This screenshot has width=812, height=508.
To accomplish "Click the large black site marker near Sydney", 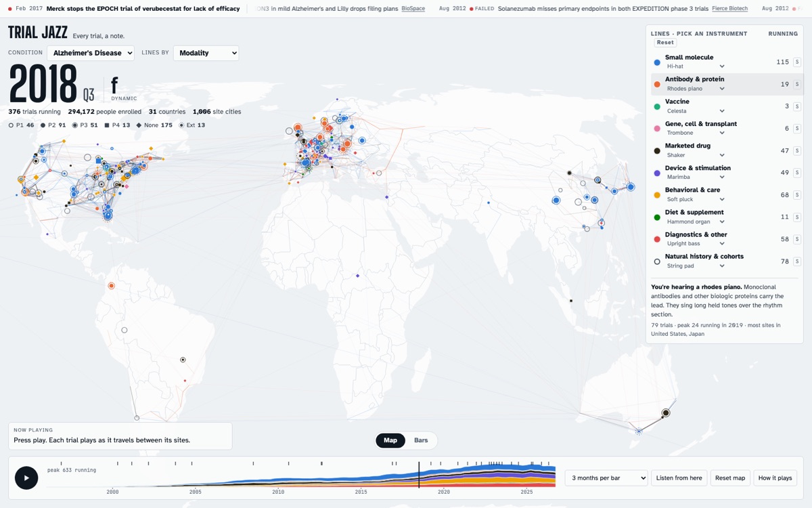I will pyautogui.click(x=666, y=412).
